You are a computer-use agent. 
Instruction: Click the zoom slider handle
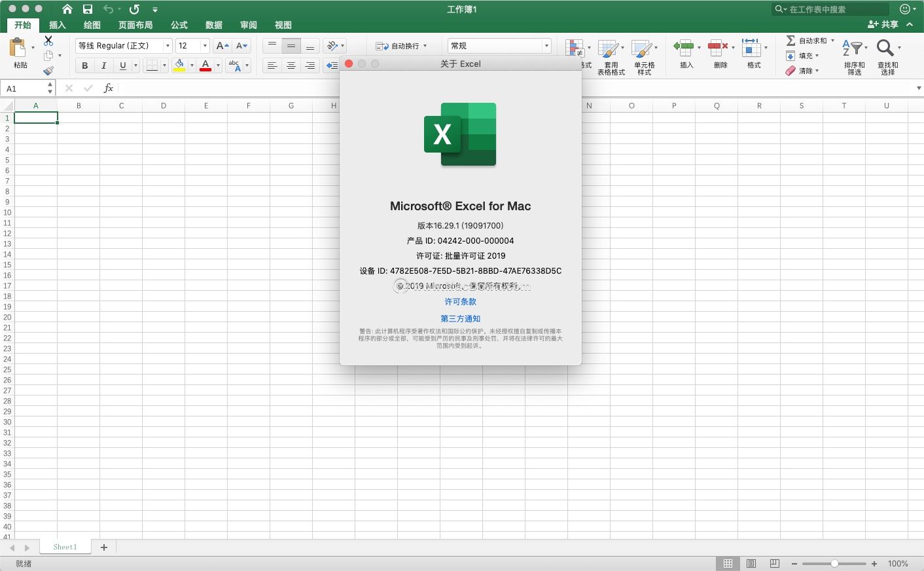(x=834, y=564)
